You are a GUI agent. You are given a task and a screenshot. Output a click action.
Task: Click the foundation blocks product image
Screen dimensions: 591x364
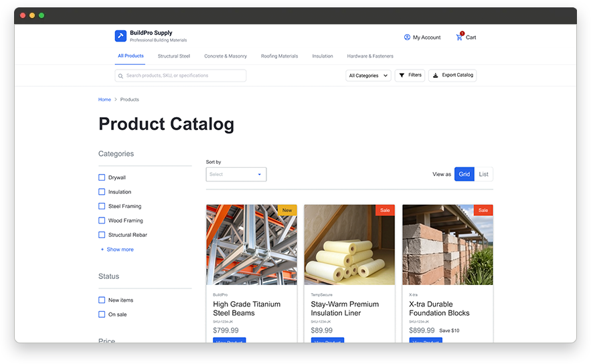(x=448, y=245)
